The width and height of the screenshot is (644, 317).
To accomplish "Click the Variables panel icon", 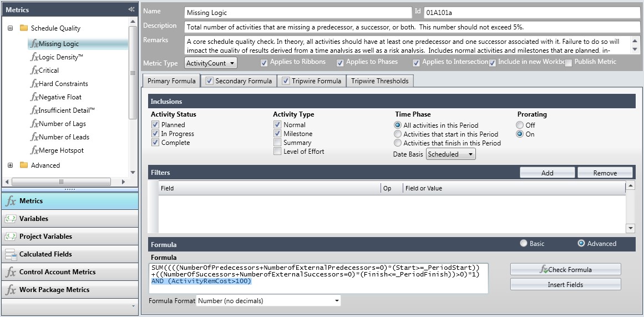I will [11, 219].
